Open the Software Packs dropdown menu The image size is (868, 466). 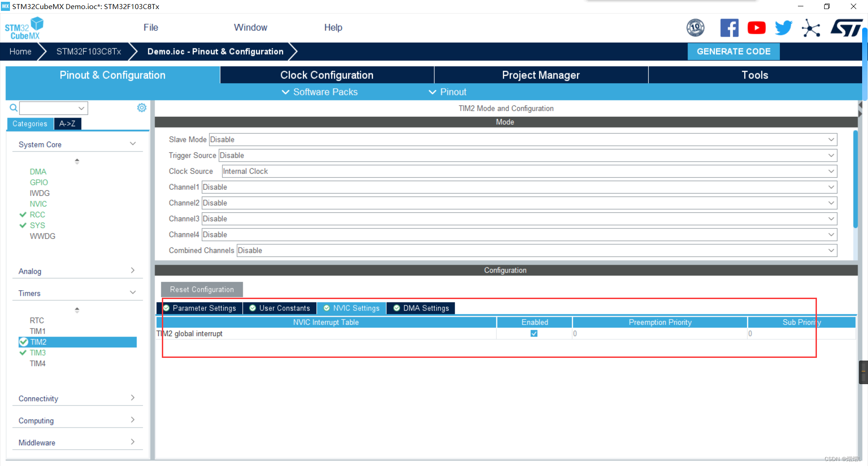point(320,92)
